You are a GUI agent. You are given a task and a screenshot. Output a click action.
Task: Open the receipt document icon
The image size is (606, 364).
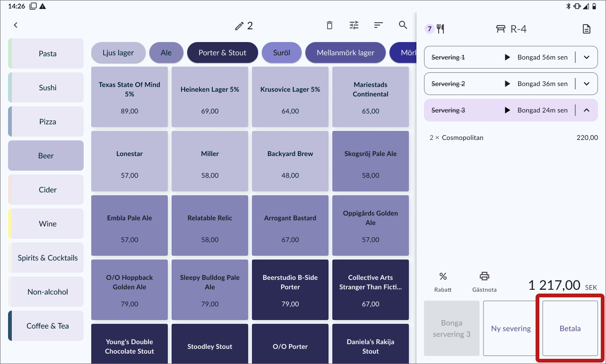[586, 29]
